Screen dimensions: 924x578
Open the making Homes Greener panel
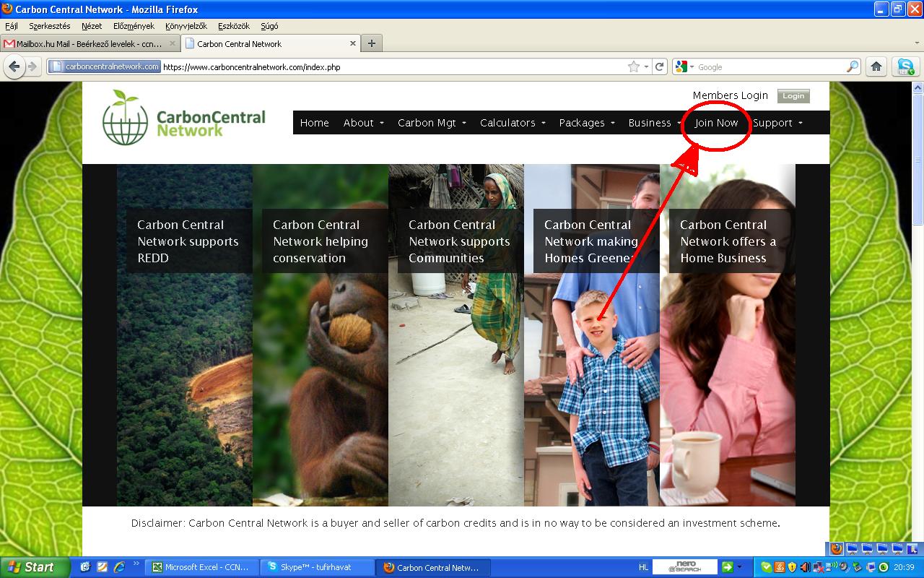(592, 335)
